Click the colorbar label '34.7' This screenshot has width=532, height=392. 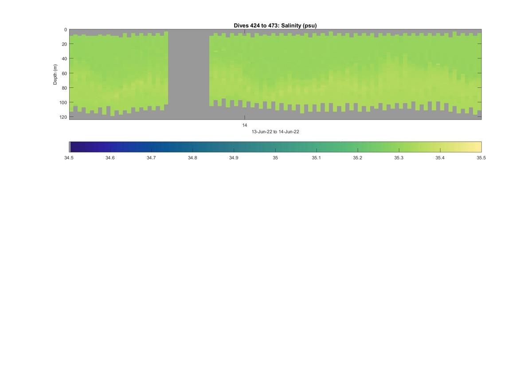point(151,158)
